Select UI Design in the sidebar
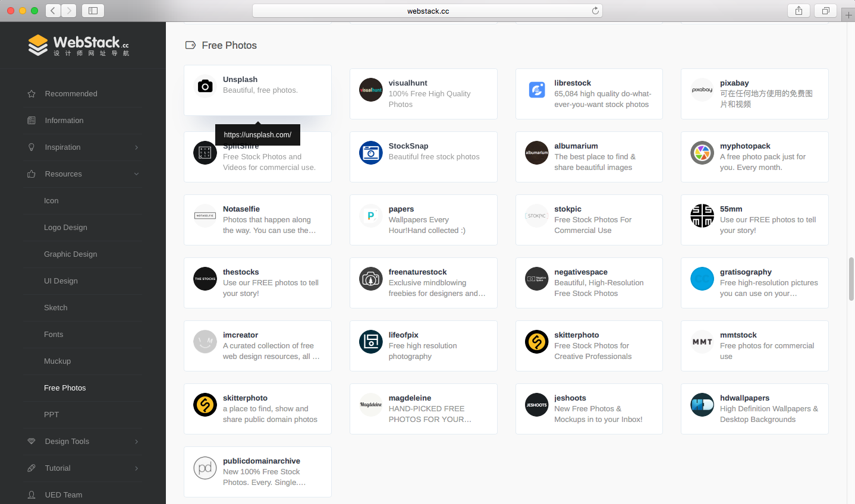Image resolution: width=855 pixels, height=504 pixels. (x=59, y=281)
